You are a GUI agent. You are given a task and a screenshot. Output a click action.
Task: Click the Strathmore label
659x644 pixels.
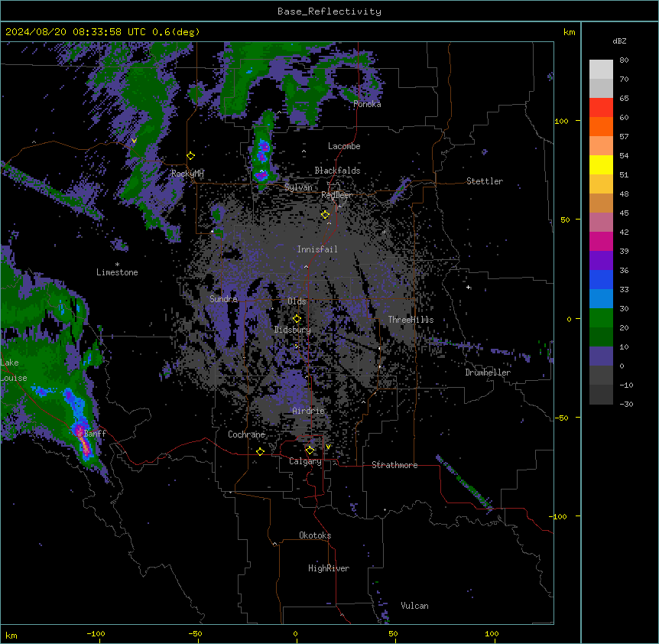coord(394,465)
